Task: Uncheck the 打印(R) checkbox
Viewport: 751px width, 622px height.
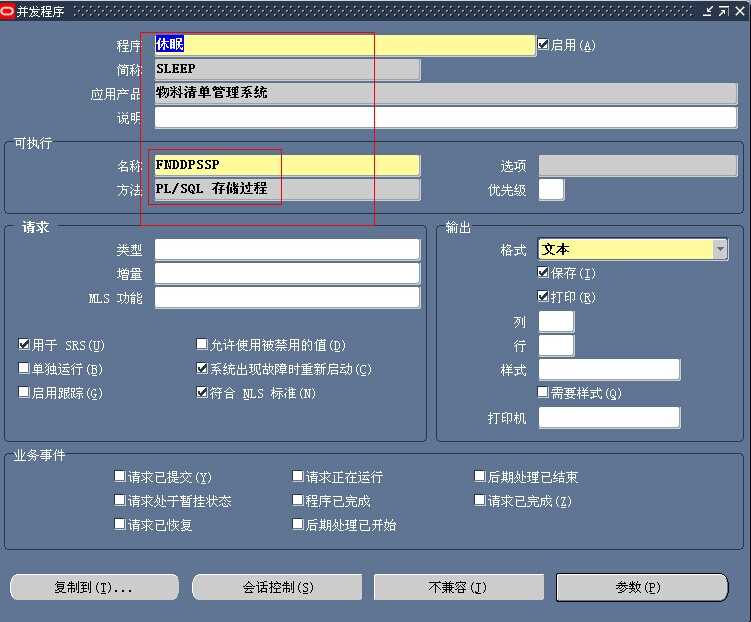Action: click(543, 296)
